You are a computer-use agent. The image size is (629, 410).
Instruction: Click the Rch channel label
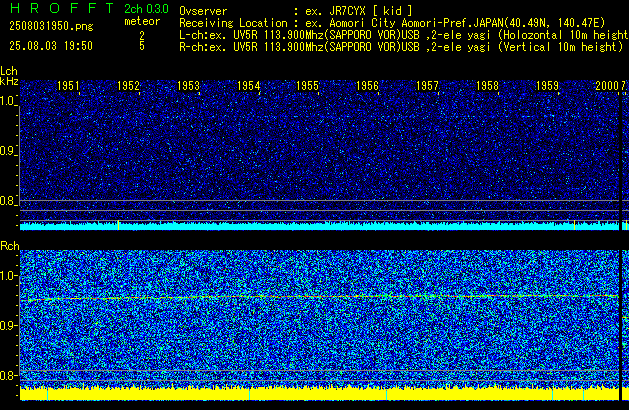coord(10,246)
